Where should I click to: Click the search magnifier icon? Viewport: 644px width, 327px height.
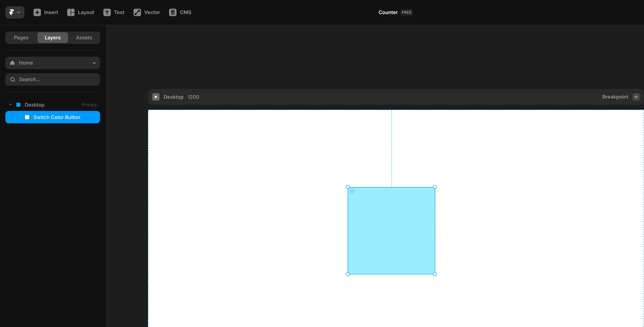(12, 79)
